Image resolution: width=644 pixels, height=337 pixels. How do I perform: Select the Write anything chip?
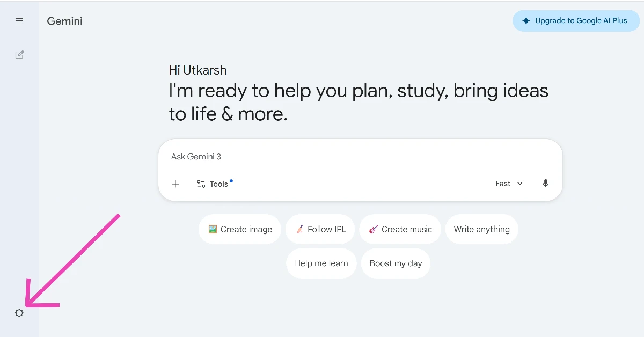[481, 229]
